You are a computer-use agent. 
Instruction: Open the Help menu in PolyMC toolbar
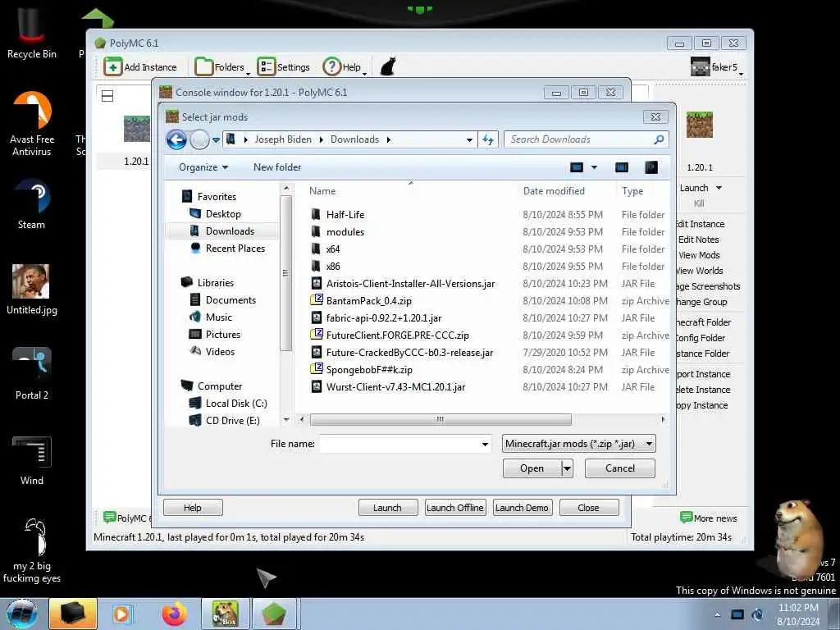345,67
